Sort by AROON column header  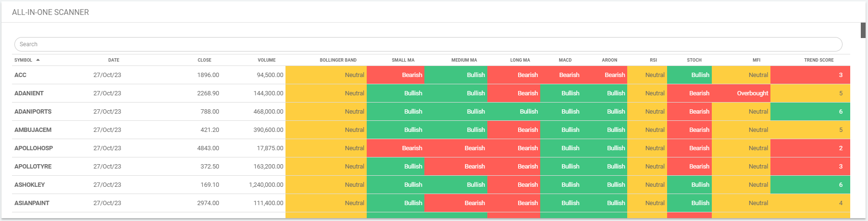pyautogui.click(x=609, y=60)
